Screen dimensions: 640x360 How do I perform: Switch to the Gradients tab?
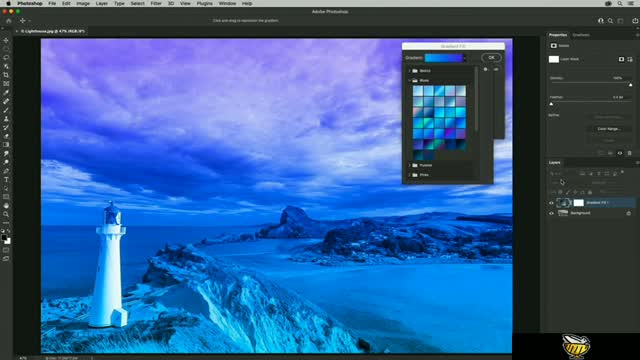581,35
